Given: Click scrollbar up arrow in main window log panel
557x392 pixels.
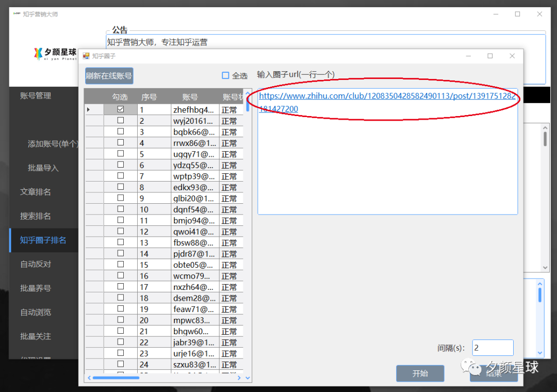Looking at the screenshot, I should [545, 127].
